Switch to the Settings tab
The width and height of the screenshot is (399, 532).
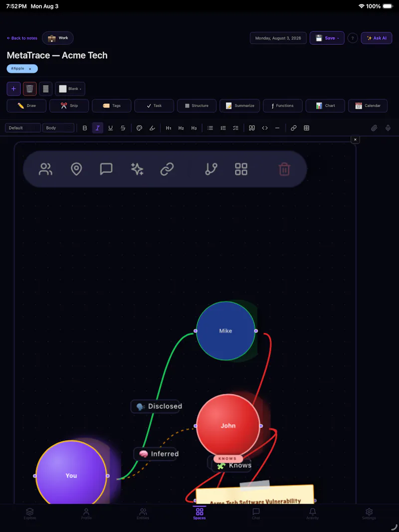pos(369,514)
